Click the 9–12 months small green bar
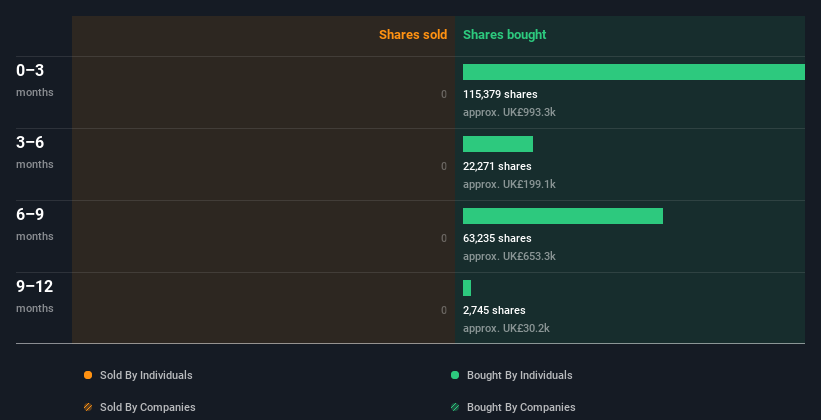This screenshot has width=821, height=420. click(x=467, y=288)
